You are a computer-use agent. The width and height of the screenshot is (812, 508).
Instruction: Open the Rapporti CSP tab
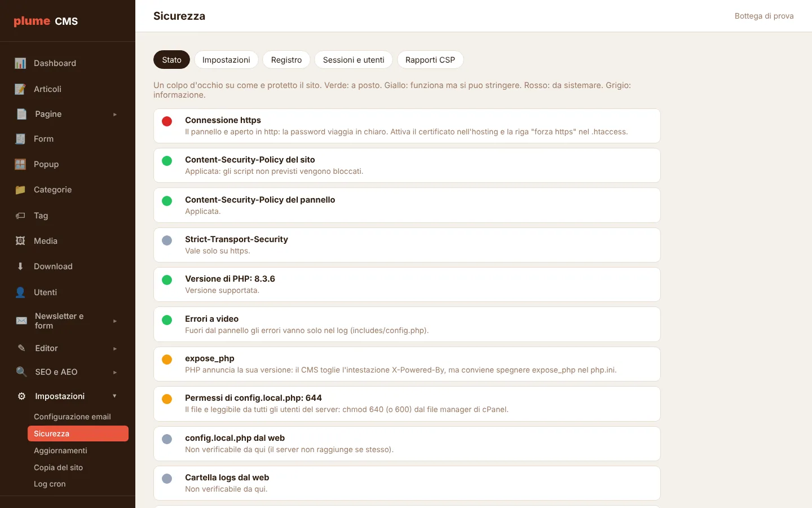430,60
